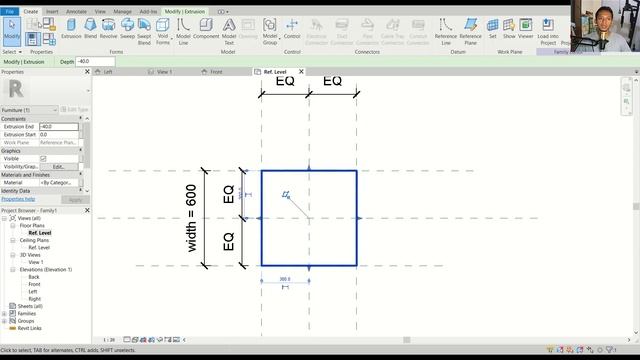
Task: Collapse the Views (all) tree node
Action: (4, 218)
